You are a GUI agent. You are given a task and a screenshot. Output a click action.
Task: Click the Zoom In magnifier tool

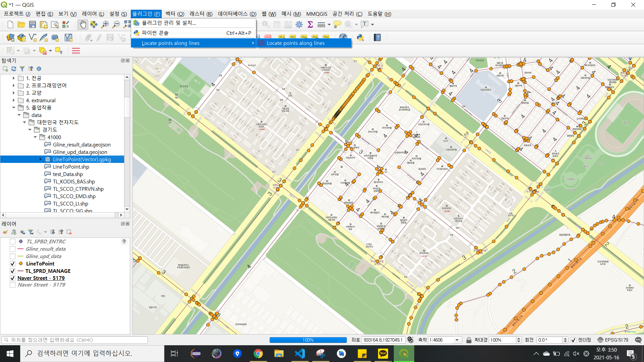[x=105, y=24]
